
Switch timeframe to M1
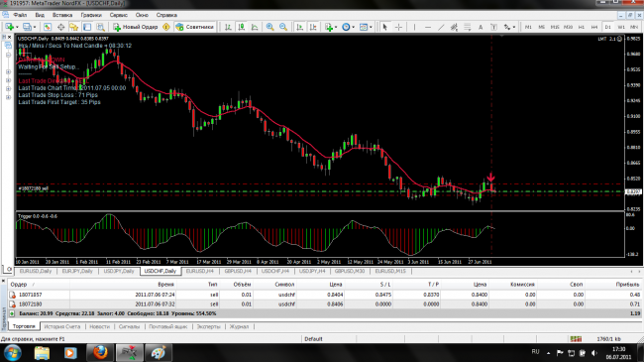pos(528,27)
